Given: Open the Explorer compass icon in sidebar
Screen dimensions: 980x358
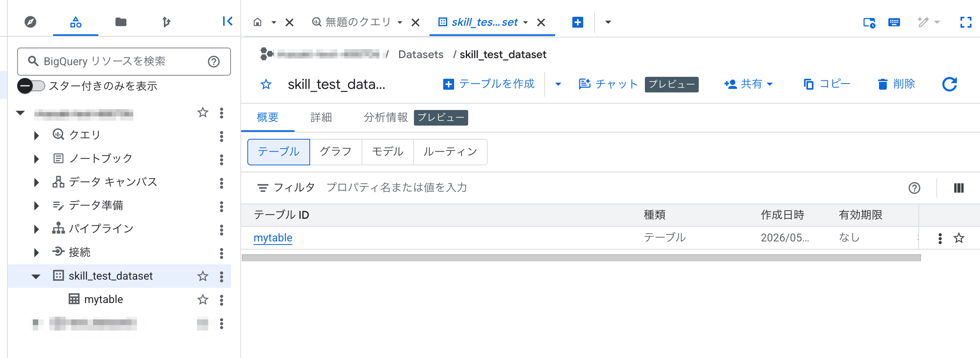Looking at the screenshot, I should point(30,22).
